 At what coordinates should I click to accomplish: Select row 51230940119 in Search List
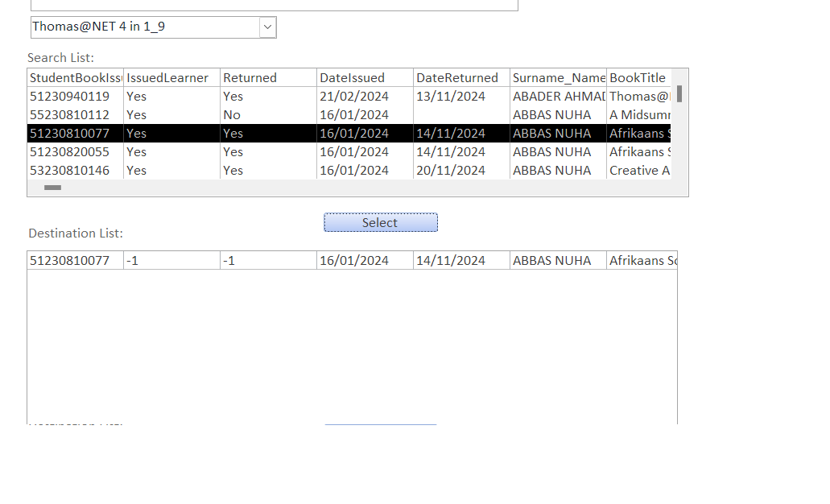349,97
